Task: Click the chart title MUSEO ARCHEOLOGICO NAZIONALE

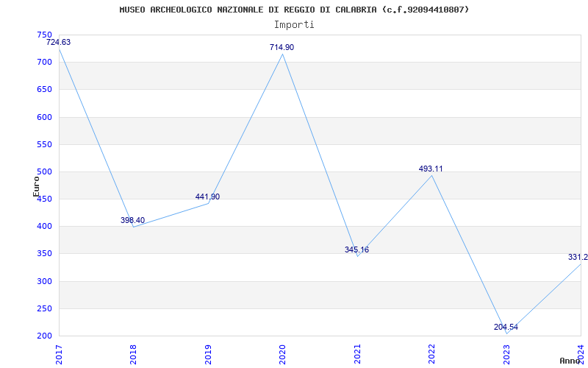Action: pos(295,10)
